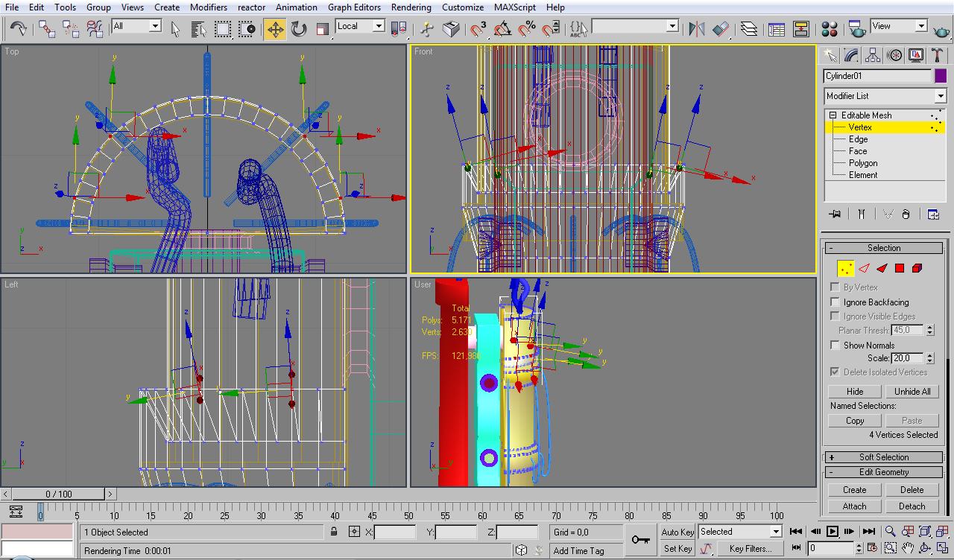
Task: Click the Pin Stack icon below modifier stack
Action: (835, 214)
